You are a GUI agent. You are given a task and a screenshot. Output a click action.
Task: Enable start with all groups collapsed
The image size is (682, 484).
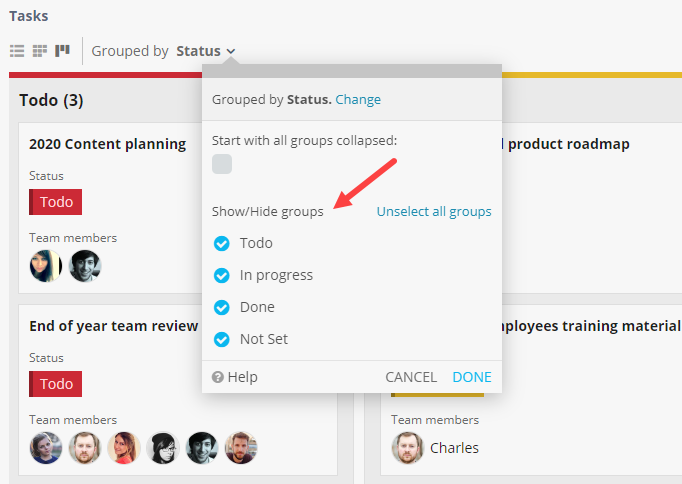pyautogui.click(x=222, y=164)
